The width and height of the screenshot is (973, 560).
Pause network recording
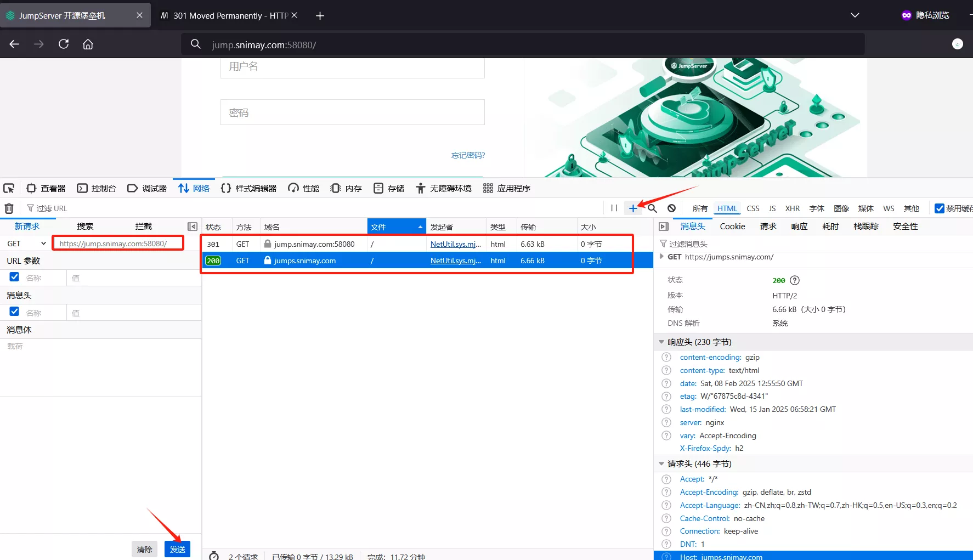click(614, 208)
